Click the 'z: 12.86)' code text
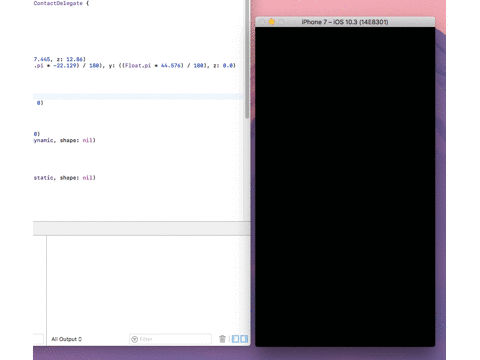Image resolution: width=480 pixels, height=360 pixels. pyautogui.click(x=72, y=59)
